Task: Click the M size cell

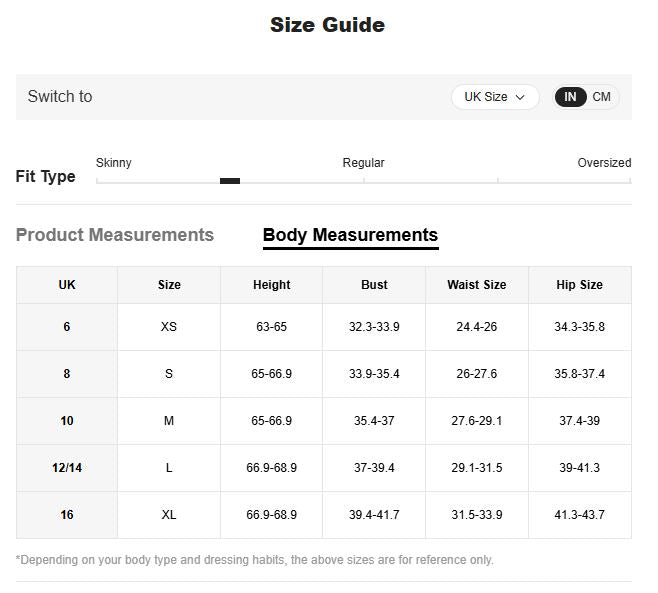Action: pos(169,421)
